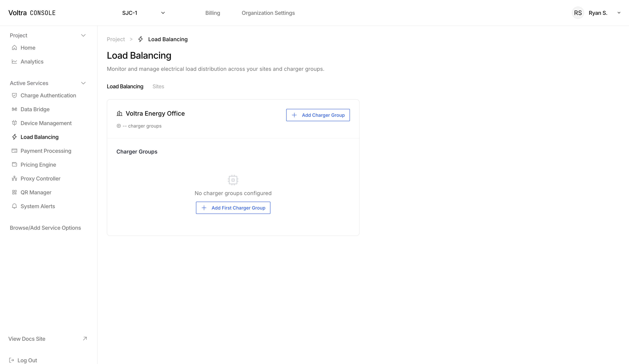Open Browse/Add Service Options

45,228
